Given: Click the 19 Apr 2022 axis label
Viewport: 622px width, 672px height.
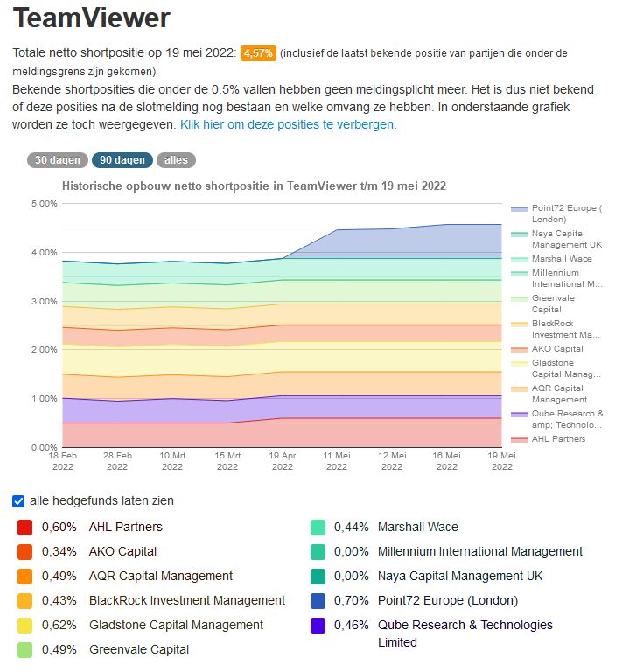Looking at the screenshot, I should coord(283,461).
